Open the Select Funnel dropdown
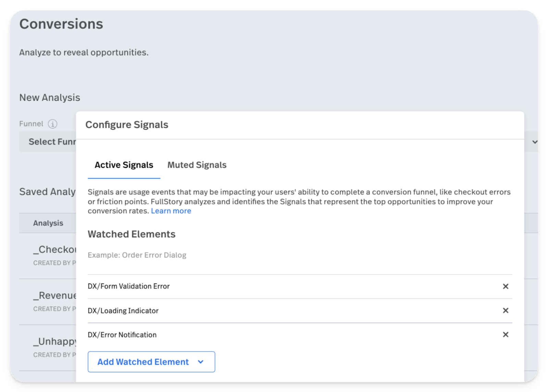The height and width of the screenshot is (392, 548). [48, 142]
